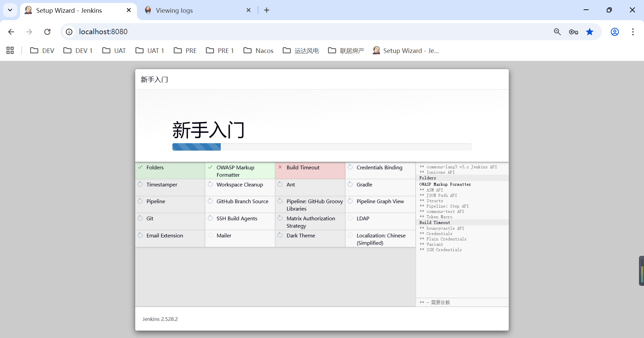The height and width of the screenshot is (338, 644).
Task: Open the UAT bookmark folder
Action: pyautogui.click(x=114, y=51)
